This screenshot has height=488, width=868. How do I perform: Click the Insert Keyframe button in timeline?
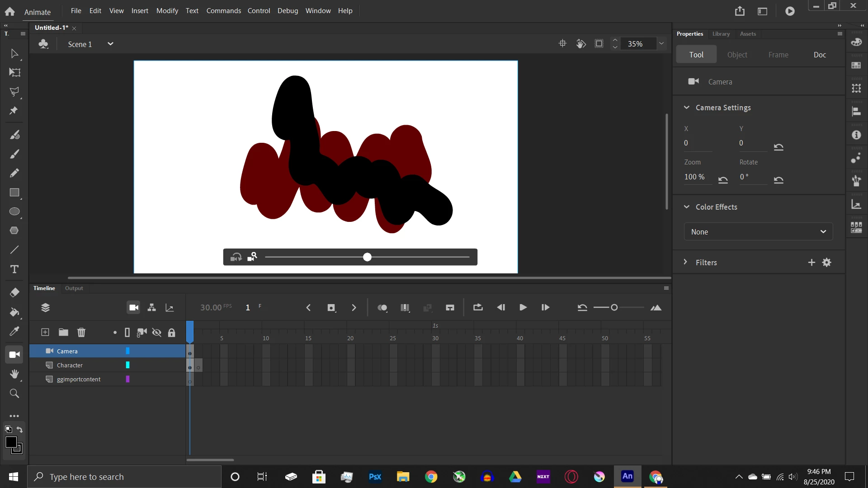pyautogui.click(x=331, y=308)
